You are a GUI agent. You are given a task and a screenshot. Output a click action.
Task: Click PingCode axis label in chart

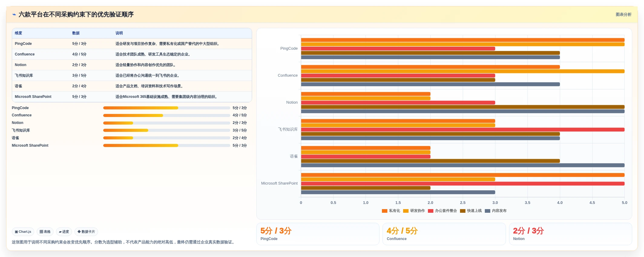point(289,48)
